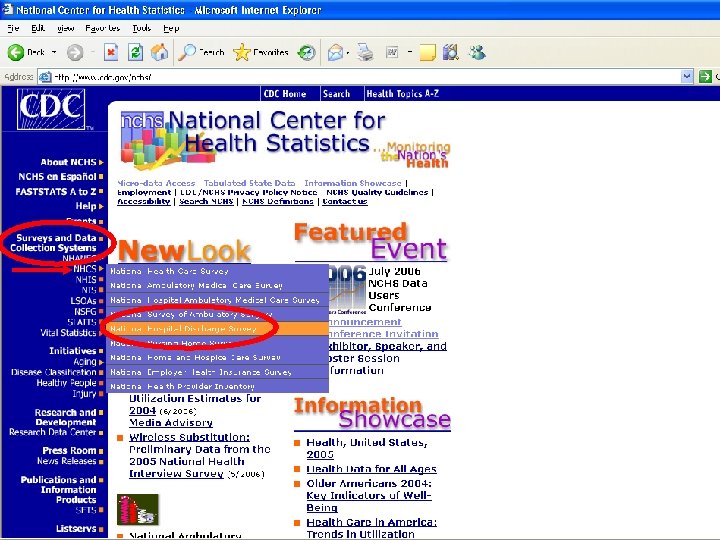Viewport: 720px width, 540px height.
Task: Refresh the page with green arrows icon
Action: pyautogui.click(x=135, y=52)
